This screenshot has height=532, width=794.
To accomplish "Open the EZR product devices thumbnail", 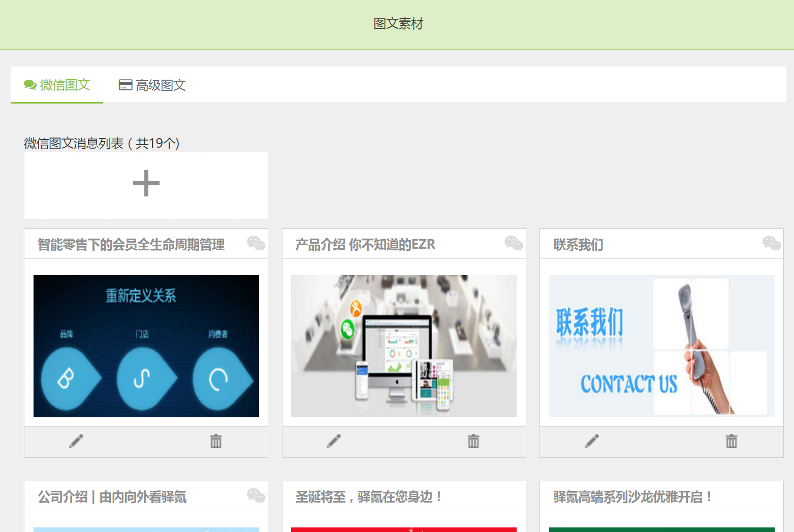I will point(404,346).
